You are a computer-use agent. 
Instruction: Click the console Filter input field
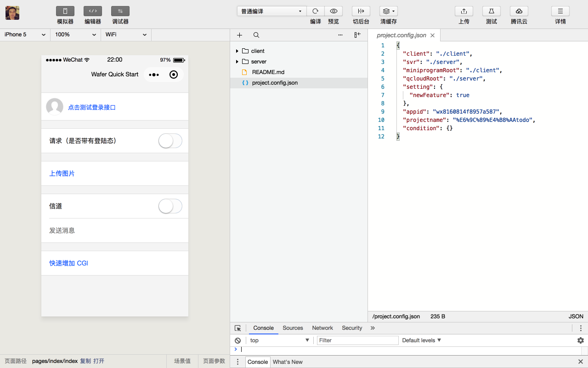(x=357, y=340)
